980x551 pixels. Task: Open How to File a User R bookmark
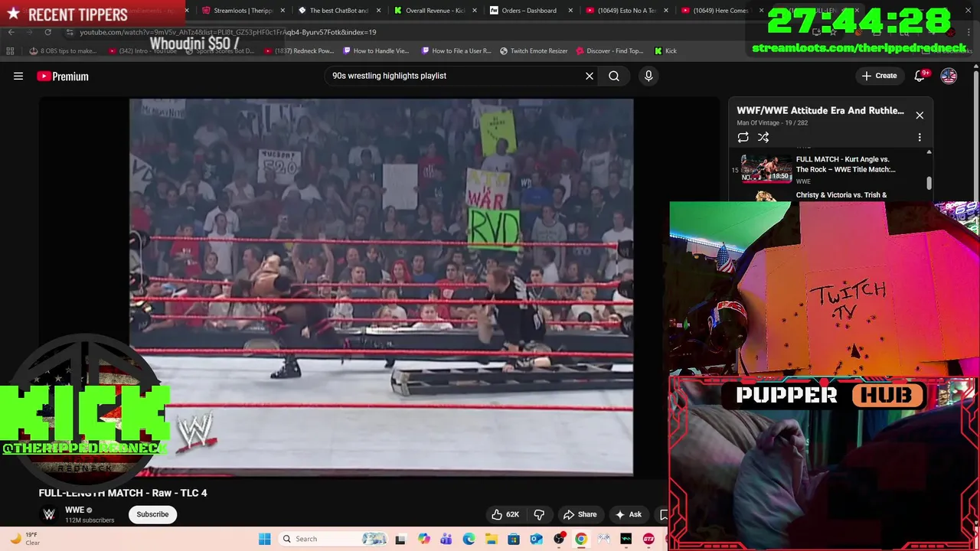456,51
